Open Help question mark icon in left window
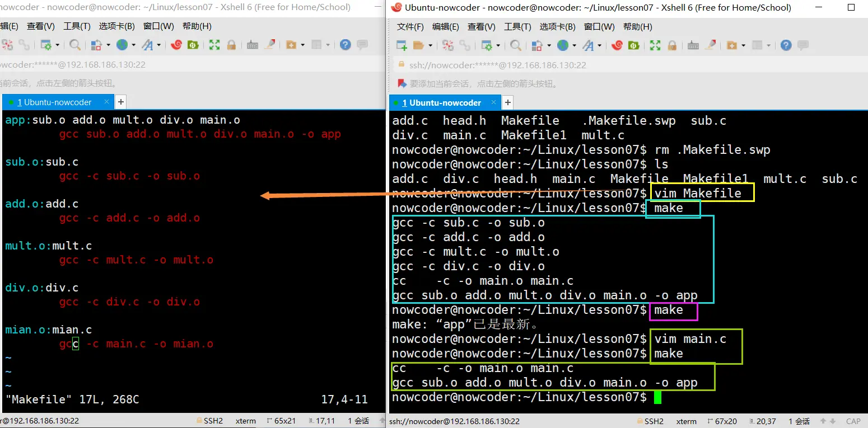 [x=346, y=45]
